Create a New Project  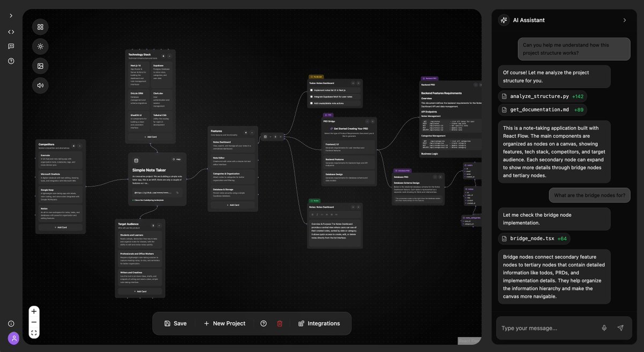point(224,324)
